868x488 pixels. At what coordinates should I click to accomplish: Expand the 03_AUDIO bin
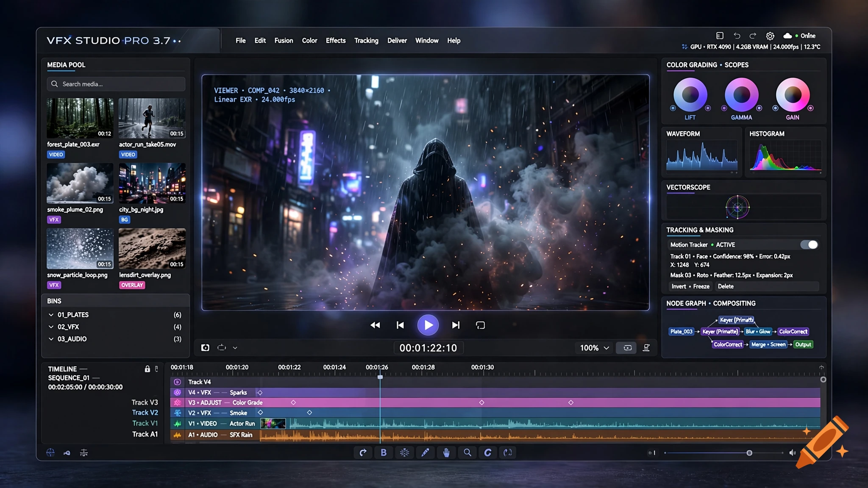pyautogui.click(x=51, y=339)
